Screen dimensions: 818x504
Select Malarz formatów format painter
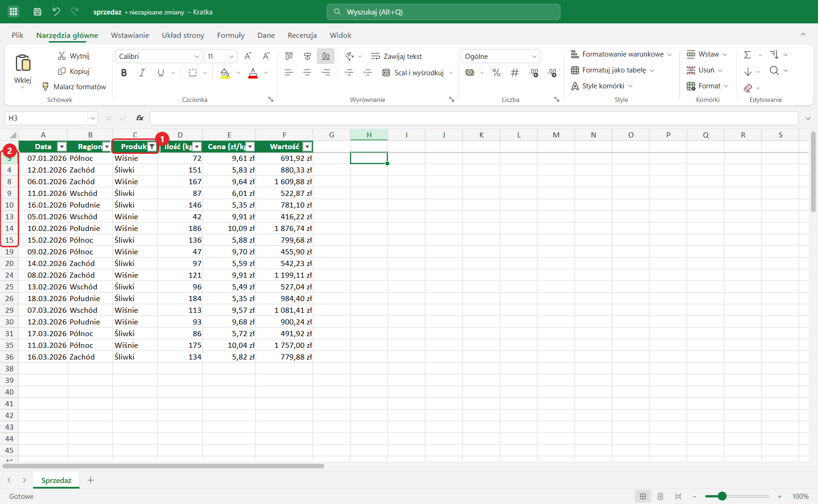point(74,86)
